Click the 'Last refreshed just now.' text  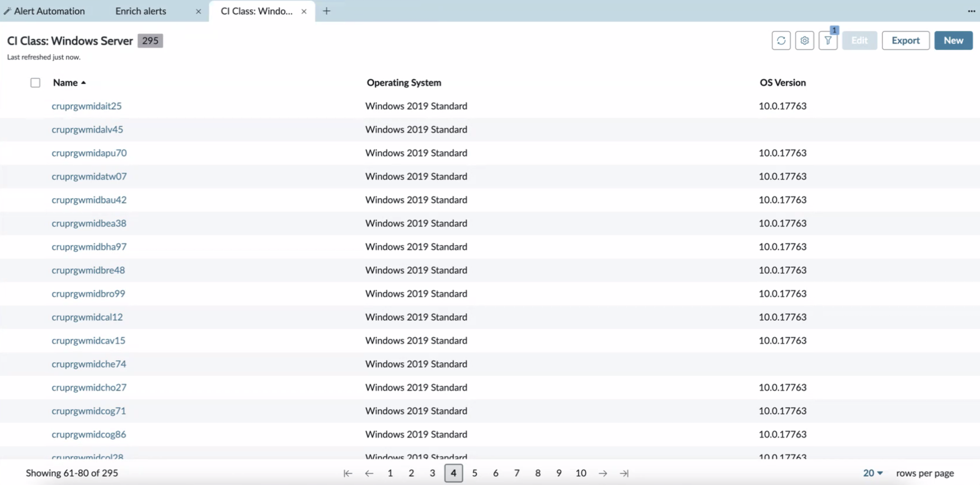click(44, 57)
